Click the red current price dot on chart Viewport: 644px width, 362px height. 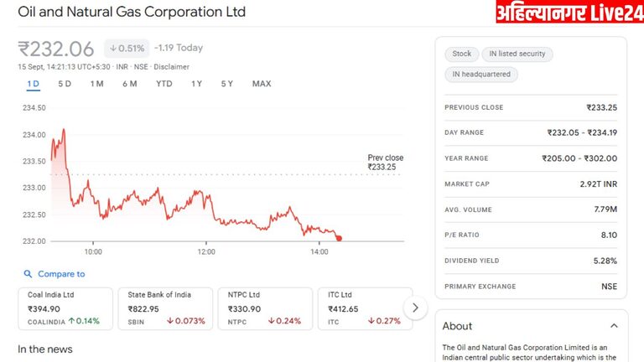(x=339, y=238)
